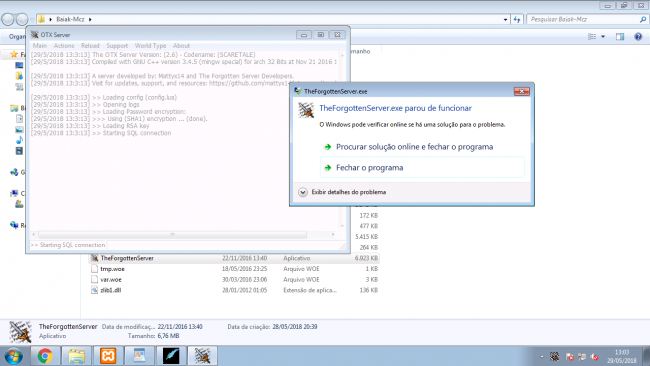Open File Explorer from the taskbar
The height and width of the screenshot is (366, 650).
pyautogui.click(x=76, y=356)
